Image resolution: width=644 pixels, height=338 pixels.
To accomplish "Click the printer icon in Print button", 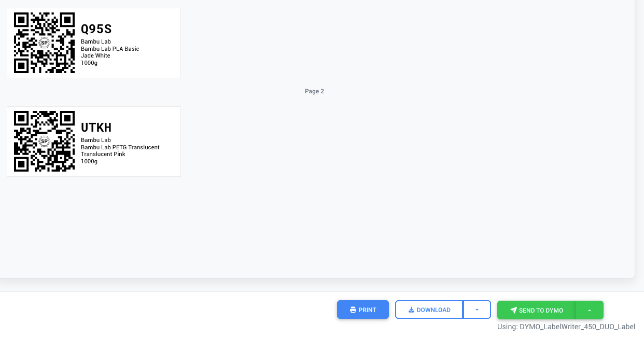I will 353,310.
